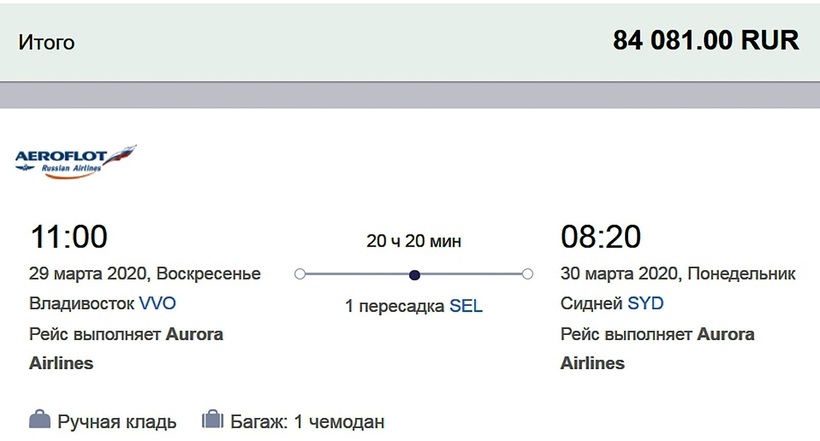
Task: Click the filled layover dot on the route line
Action: coord(414,274)
